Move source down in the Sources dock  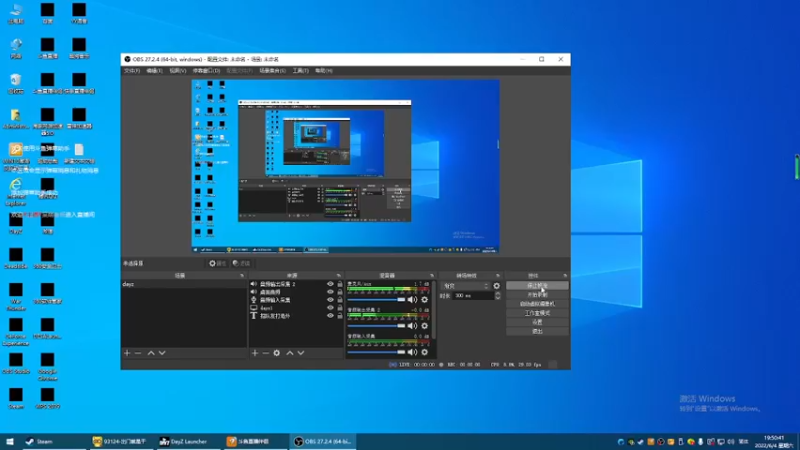[x=301, y=353]
